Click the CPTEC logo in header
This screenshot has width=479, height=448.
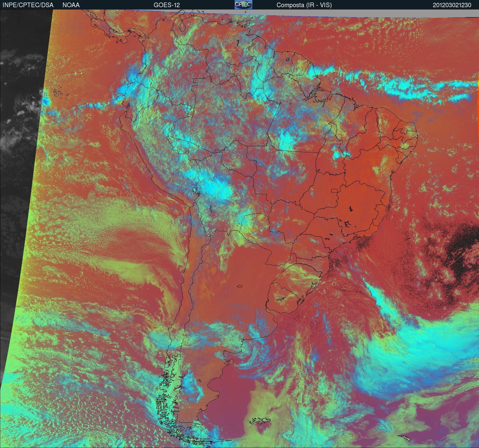coord(243,5)
